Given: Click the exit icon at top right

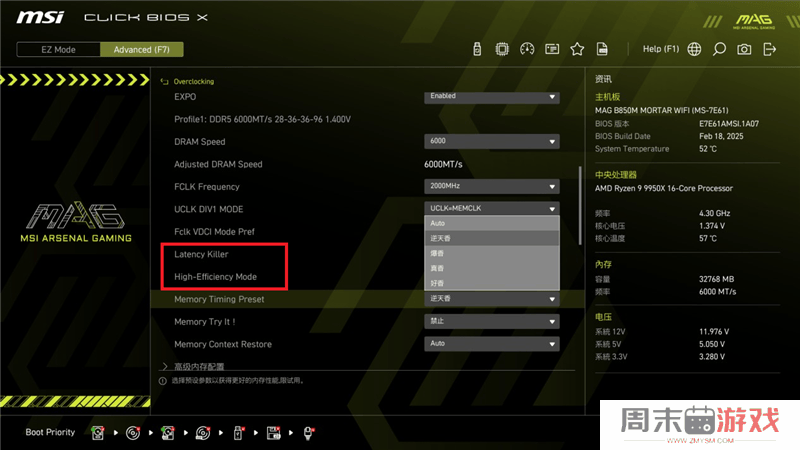Looking at the screenshot, I should coord(769,49).
